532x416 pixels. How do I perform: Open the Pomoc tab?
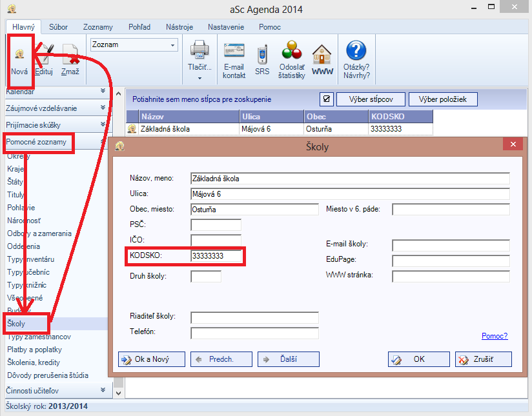tap(270, 27)
